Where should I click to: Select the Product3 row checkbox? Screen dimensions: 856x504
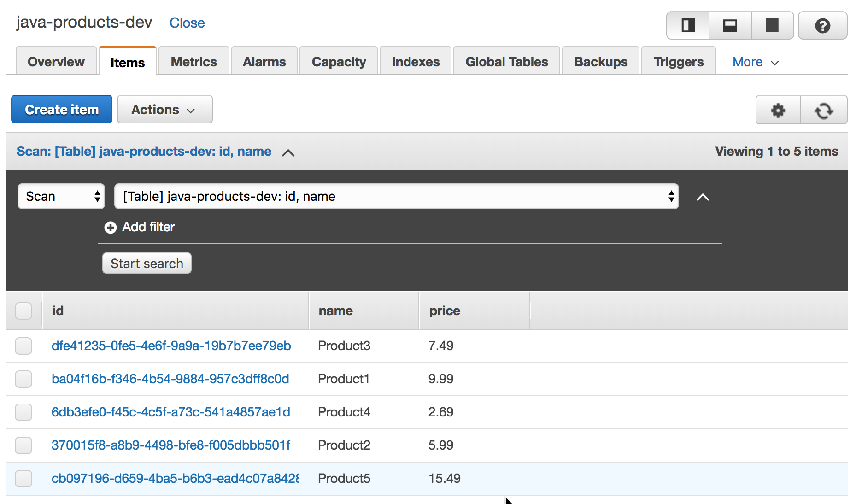point(23,346)
